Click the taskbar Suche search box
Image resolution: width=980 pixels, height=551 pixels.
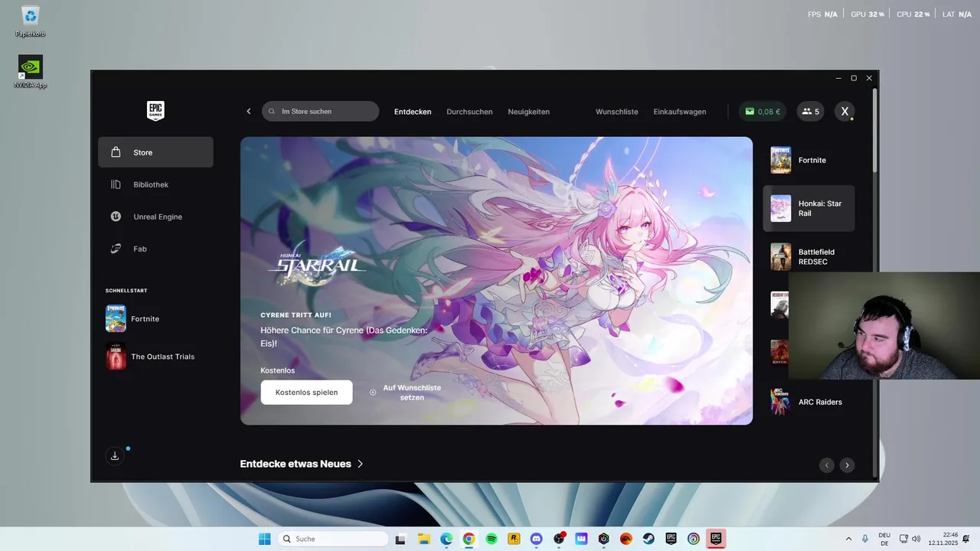point(333,539)
